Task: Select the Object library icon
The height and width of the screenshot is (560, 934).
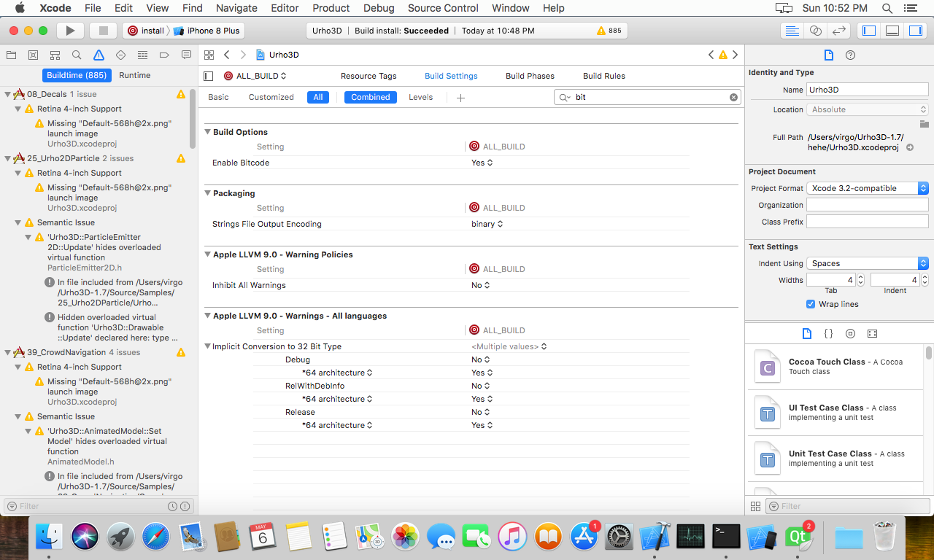Action: [x=850, y=333]
